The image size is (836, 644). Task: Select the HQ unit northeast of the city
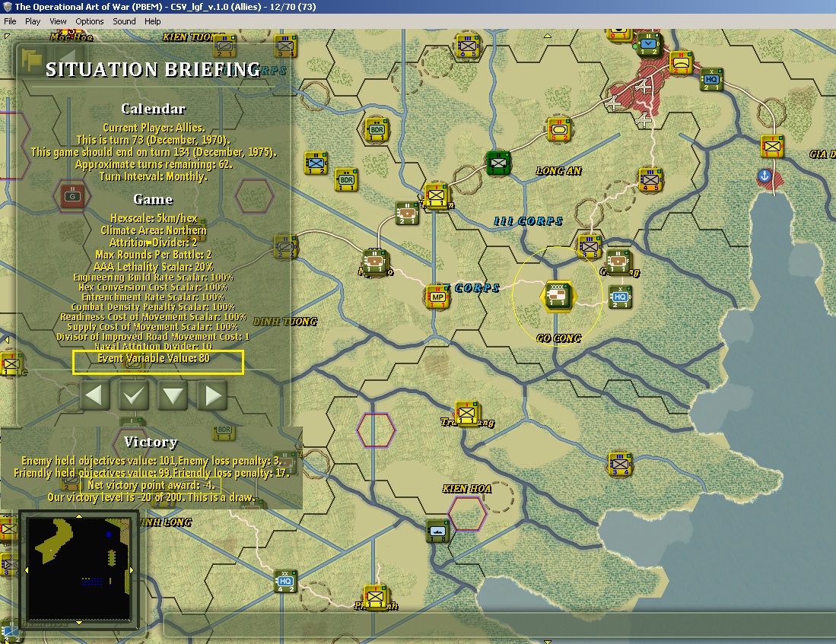[x=711, y=79]
